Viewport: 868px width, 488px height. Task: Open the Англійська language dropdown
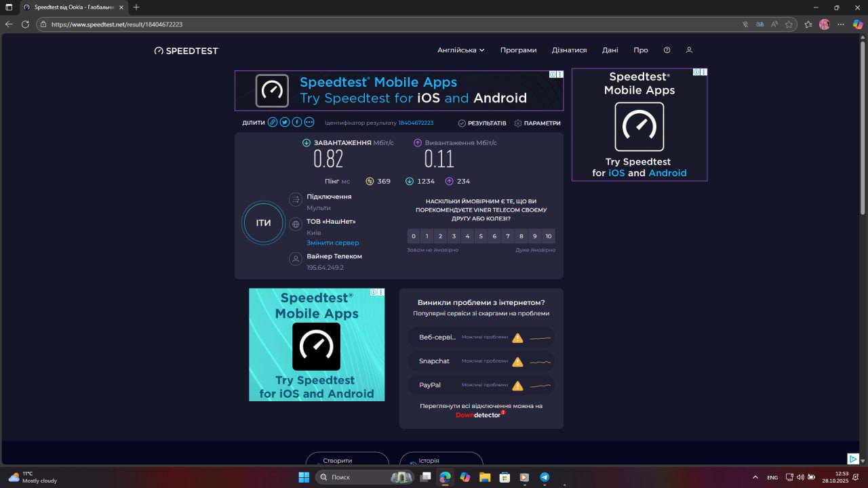tap(461, 50)
